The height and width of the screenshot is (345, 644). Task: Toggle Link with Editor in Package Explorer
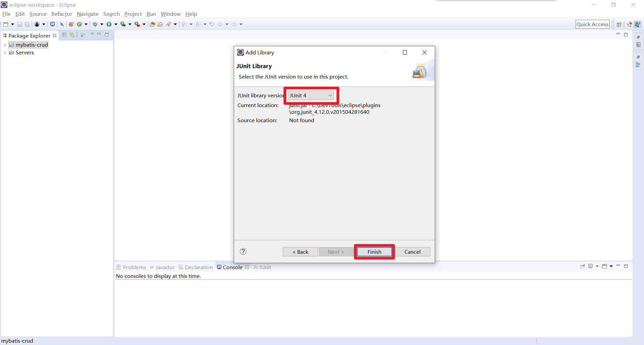pyautogui.click(x=72, y=35)
